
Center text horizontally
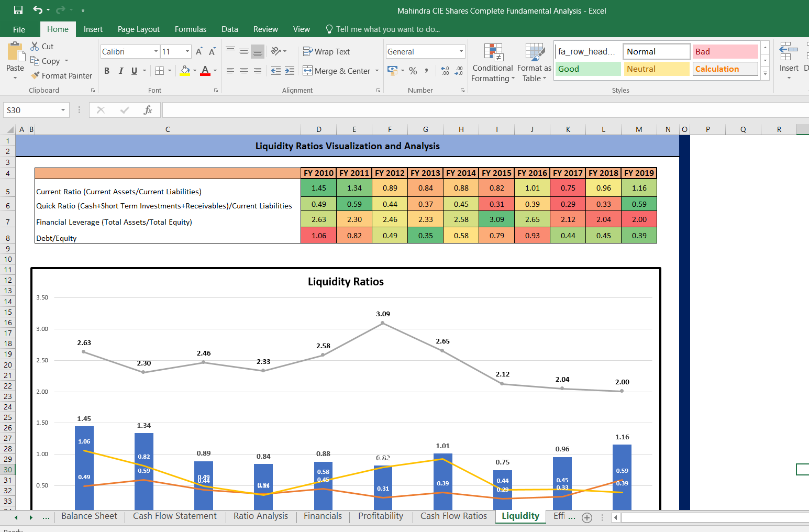(x=244, y=71)
